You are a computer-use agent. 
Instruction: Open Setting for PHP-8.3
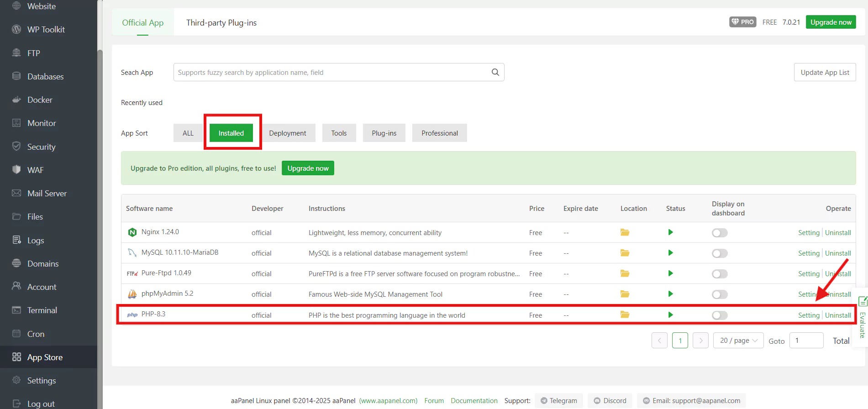point(809,315)
